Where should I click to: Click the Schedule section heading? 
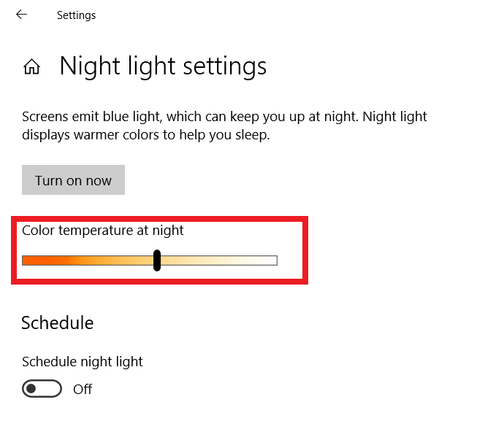[x=58, y=322]
